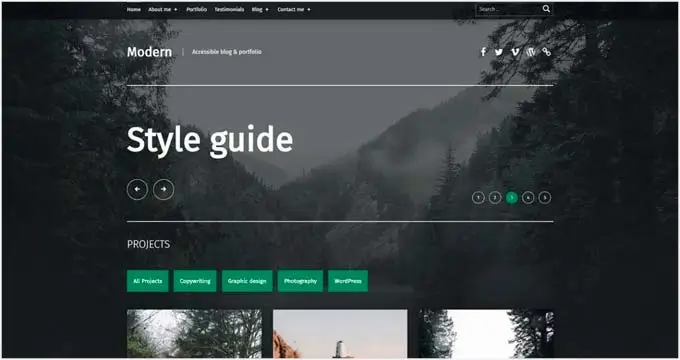680x360 pixels.
Task: Filter projects by Graphic design
Action: [x=247, y=281]
